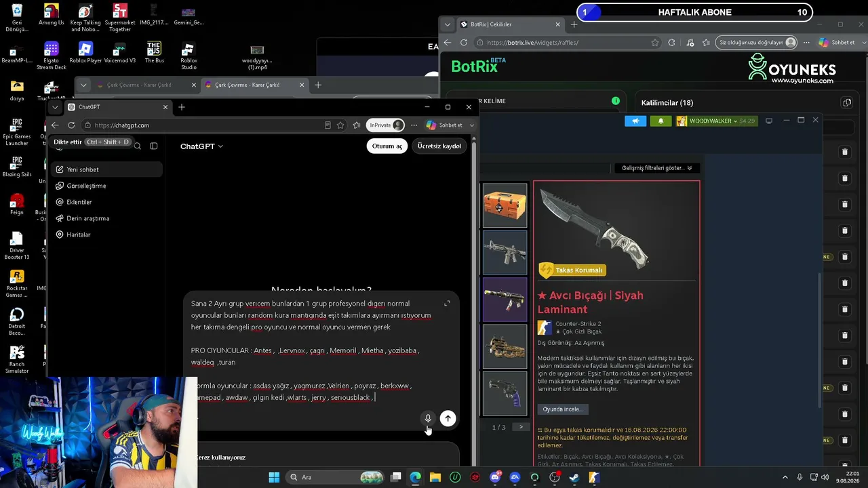This screenshot has width=868, height=488.
Task: Open Haritalar in ChatGPT sidebar
Action: 106,235
